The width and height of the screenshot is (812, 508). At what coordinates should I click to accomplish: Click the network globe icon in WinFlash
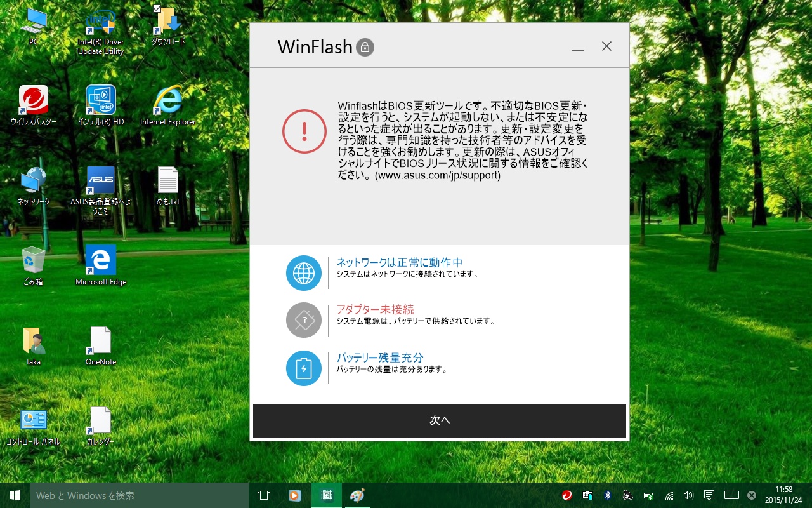304,273
